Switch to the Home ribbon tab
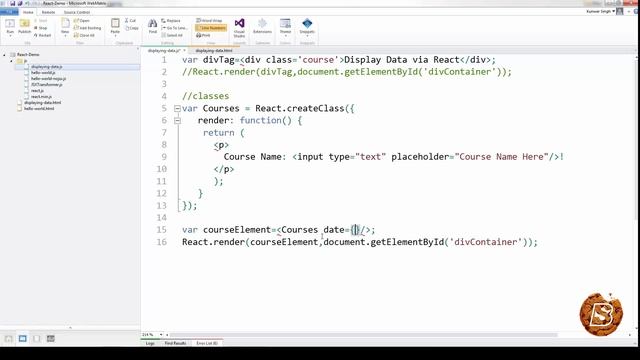The height and width of the screenshot is (360, 640). click(x=28, y=12)
